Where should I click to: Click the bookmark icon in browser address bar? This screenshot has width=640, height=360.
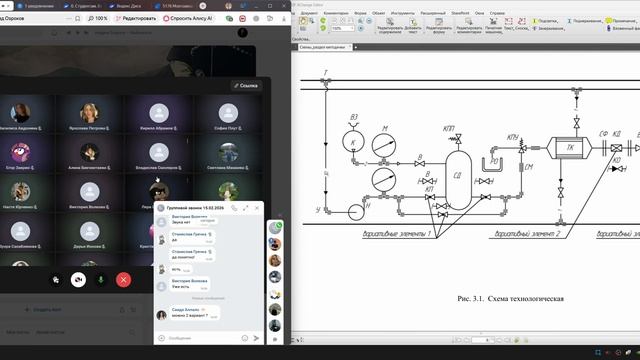click(x=78, y=18)
